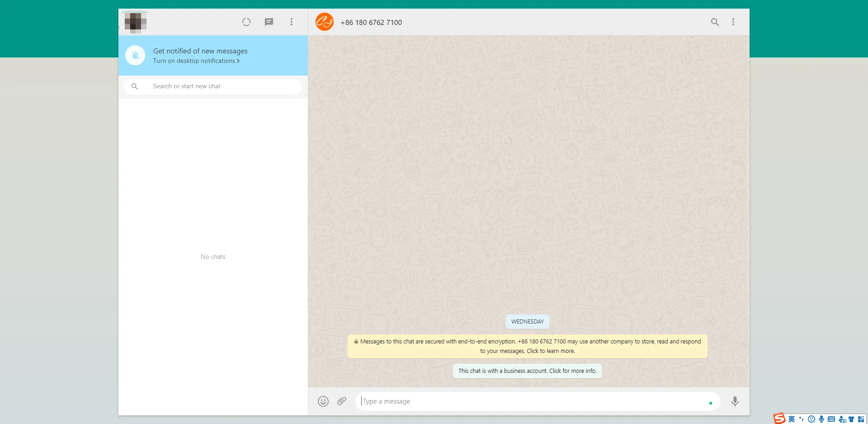
Task: Toggle Sogou input language 英 indicator
Action: click(792, 419)
